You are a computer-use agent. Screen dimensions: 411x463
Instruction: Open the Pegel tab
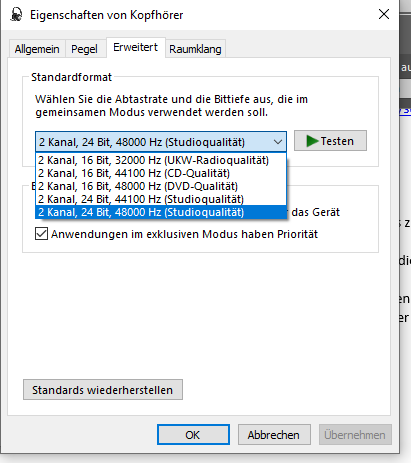[x=84, y=49]
